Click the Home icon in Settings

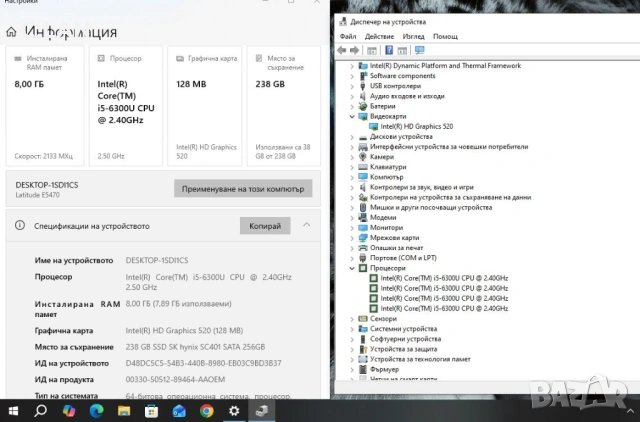pyautogui.click(x=11, y=32)
